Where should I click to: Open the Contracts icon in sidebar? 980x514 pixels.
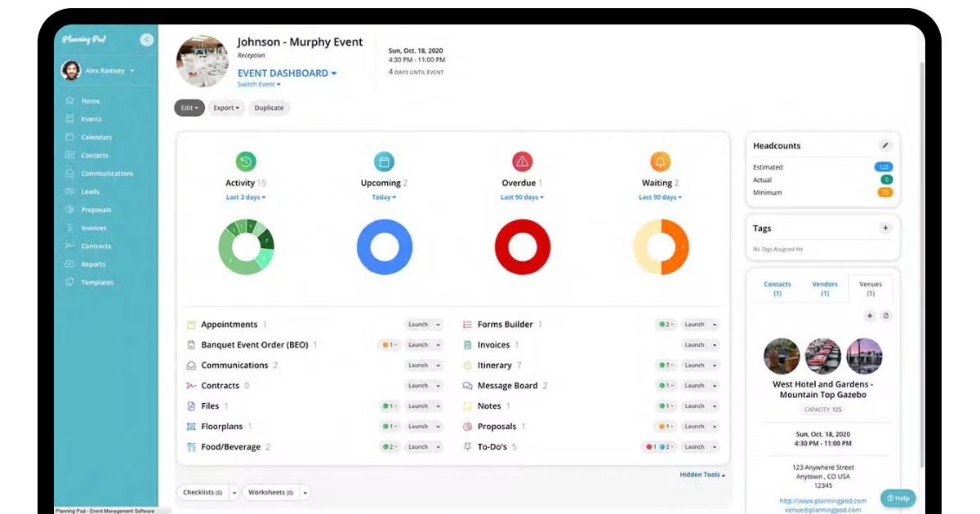[70, 246]
